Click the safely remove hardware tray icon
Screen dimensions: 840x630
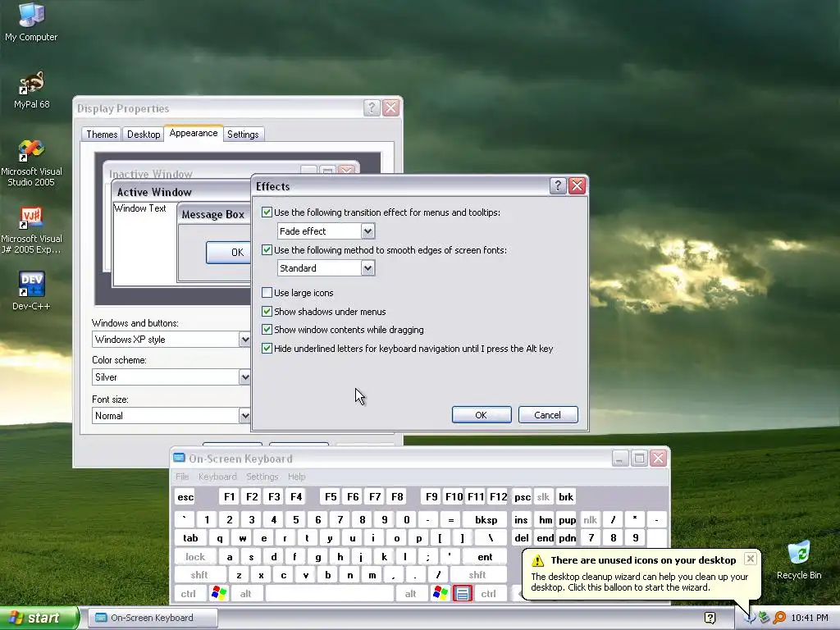pyautogui.click(x=765, y=618)
